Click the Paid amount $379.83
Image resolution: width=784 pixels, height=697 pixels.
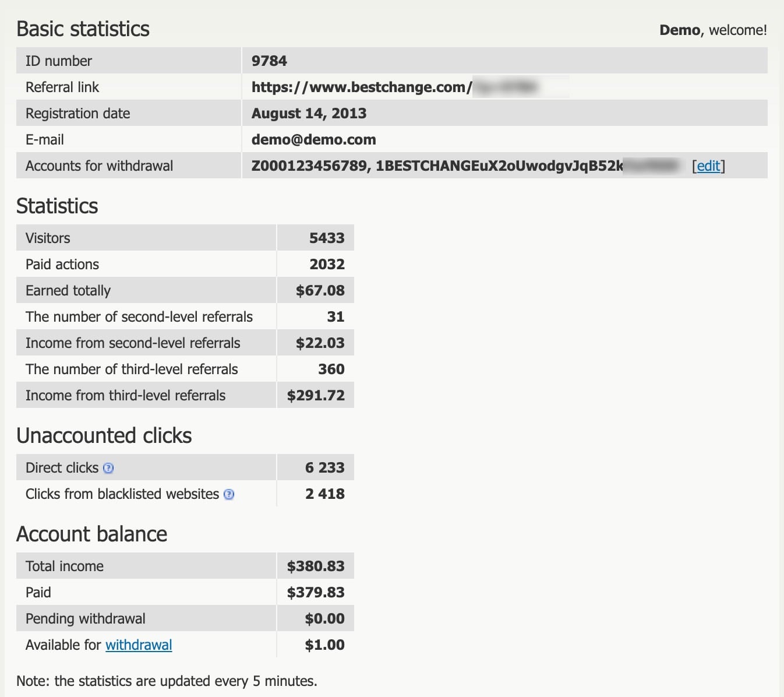tap(316, 593)
